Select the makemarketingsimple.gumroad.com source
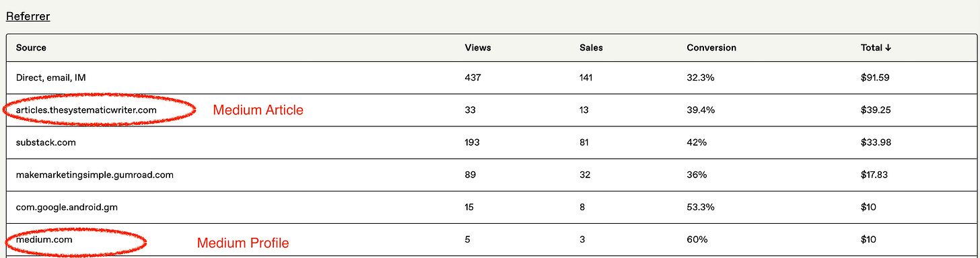 point(95,175)
